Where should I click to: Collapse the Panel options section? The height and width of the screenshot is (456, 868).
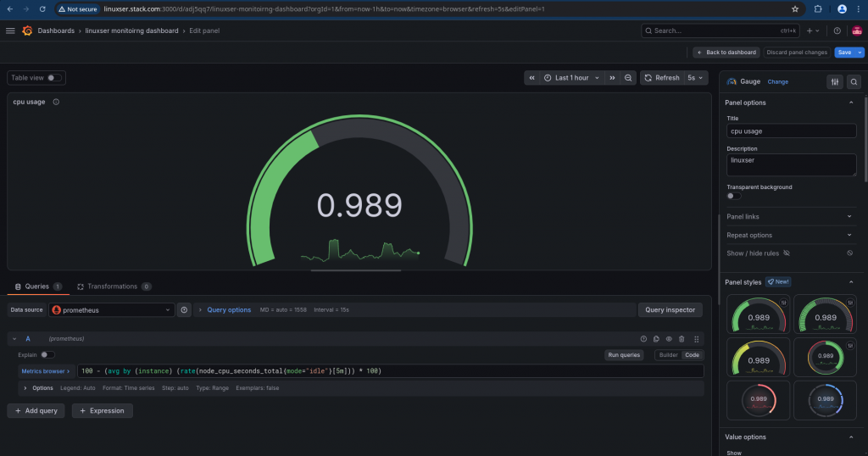[851, 103]
